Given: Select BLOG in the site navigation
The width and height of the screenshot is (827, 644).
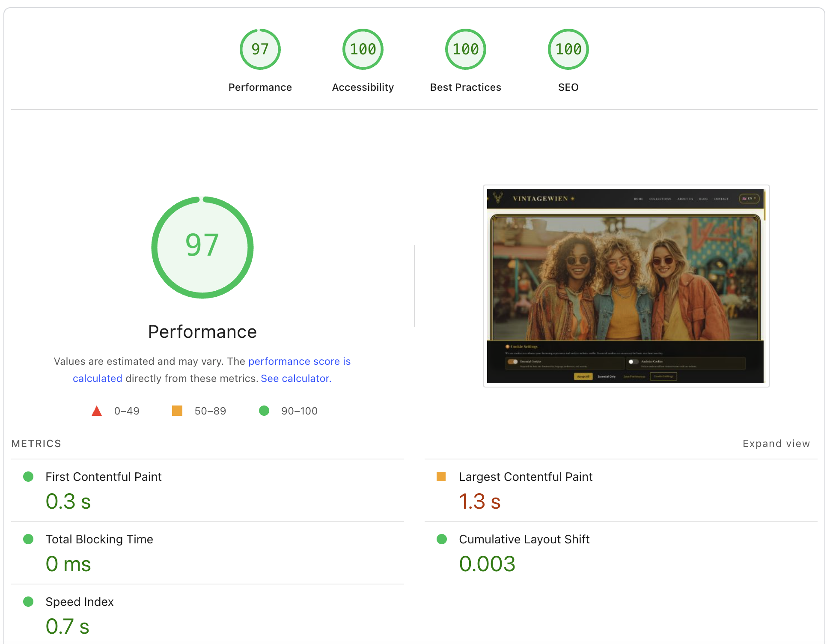Looking at the screenshot, I should pyautogui.click(x=703, y=199).
